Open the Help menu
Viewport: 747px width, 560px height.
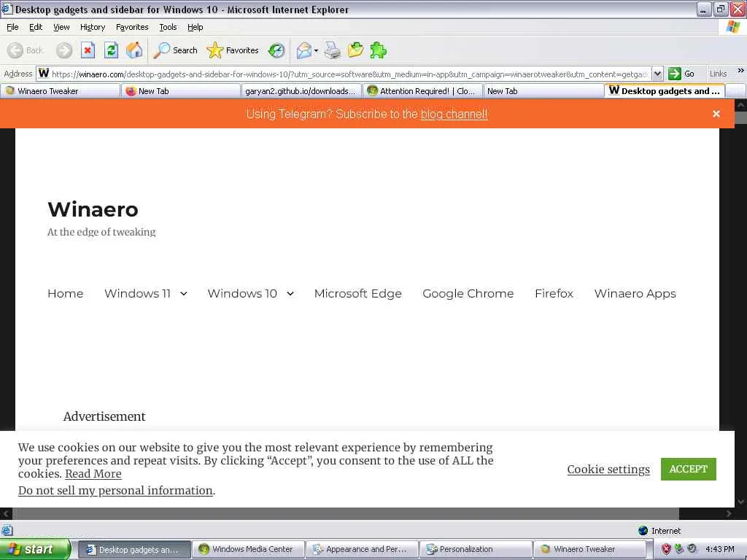[x=195, y=27]
